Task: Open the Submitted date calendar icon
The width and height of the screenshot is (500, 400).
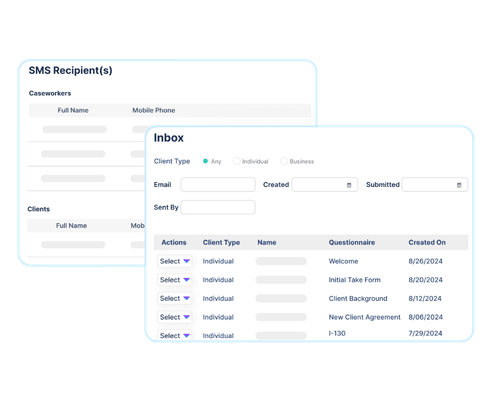Action: click(x=459, y=185)
